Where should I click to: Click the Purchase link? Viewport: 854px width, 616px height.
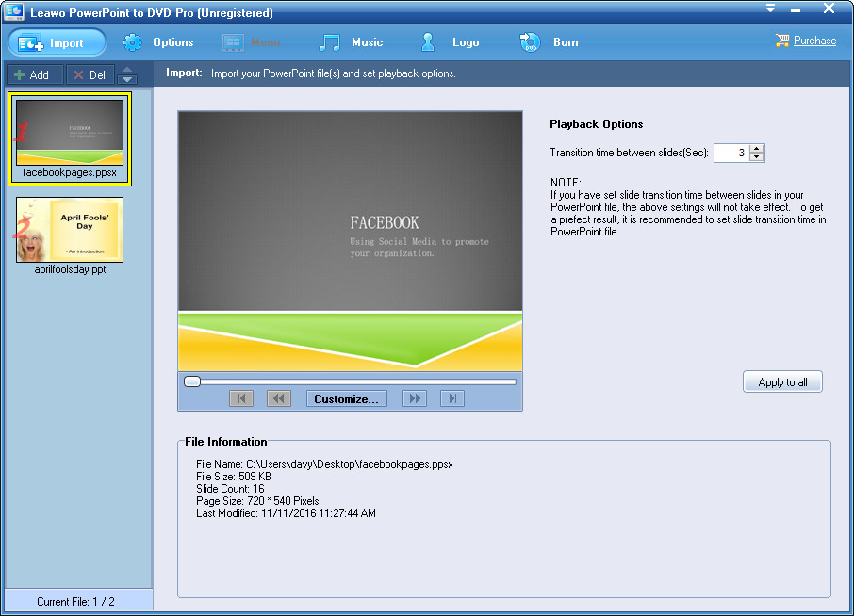pos(814,41)
